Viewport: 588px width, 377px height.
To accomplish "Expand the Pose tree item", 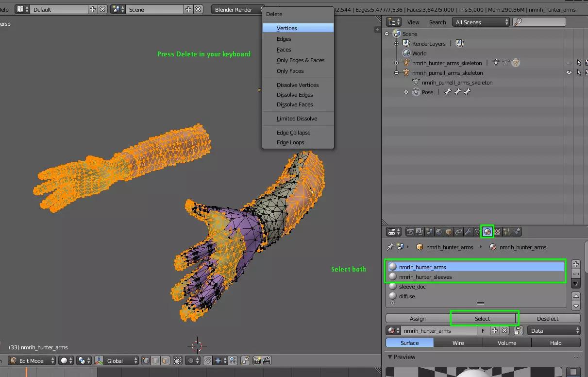I will [x=406, y=92].
